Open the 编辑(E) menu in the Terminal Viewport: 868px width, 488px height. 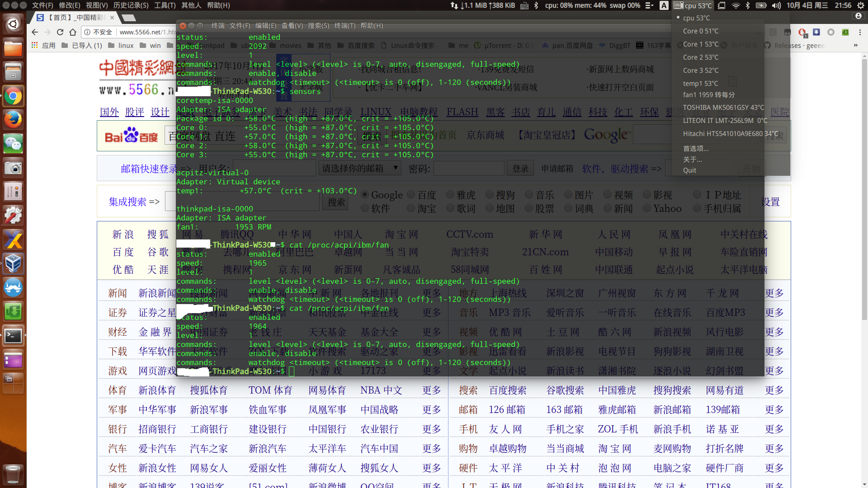[266, 26]
